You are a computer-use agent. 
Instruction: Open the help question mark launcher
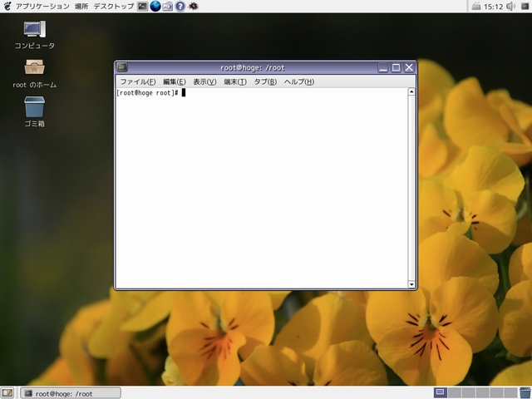click(x=180, y=6)
